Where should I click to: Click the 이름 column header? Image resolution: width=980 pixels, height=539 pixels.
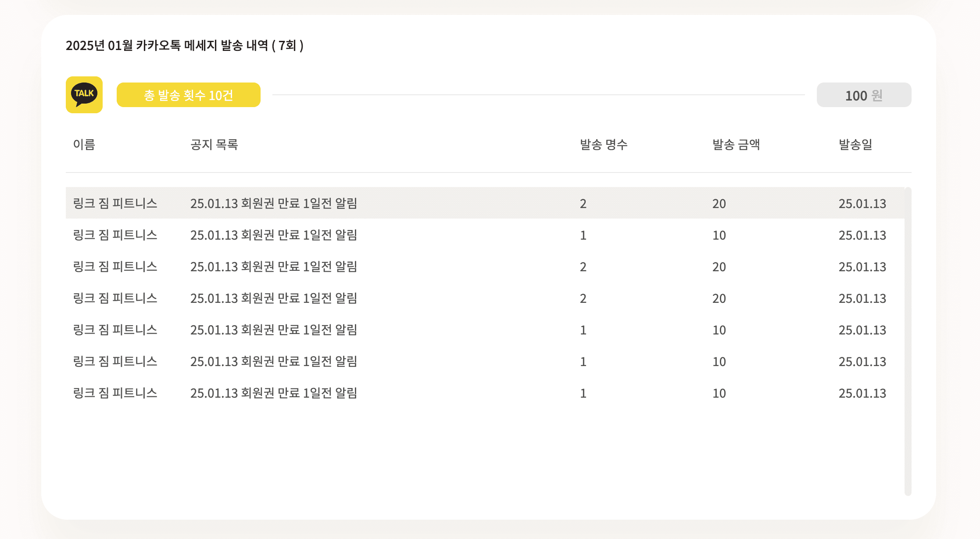(84, 144)
